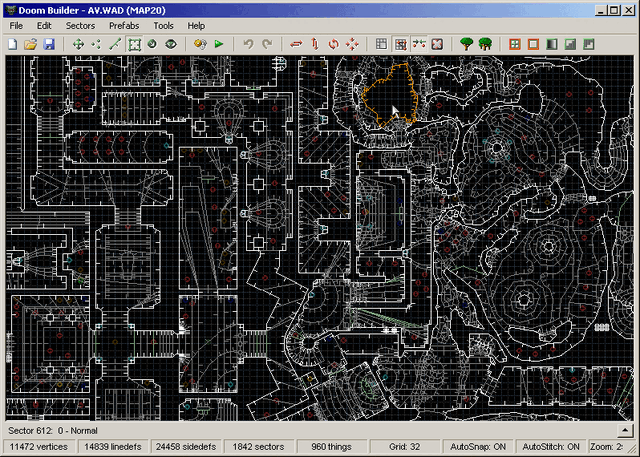
Task: Open the Sectors menu
Action: (x=80, y=26)
